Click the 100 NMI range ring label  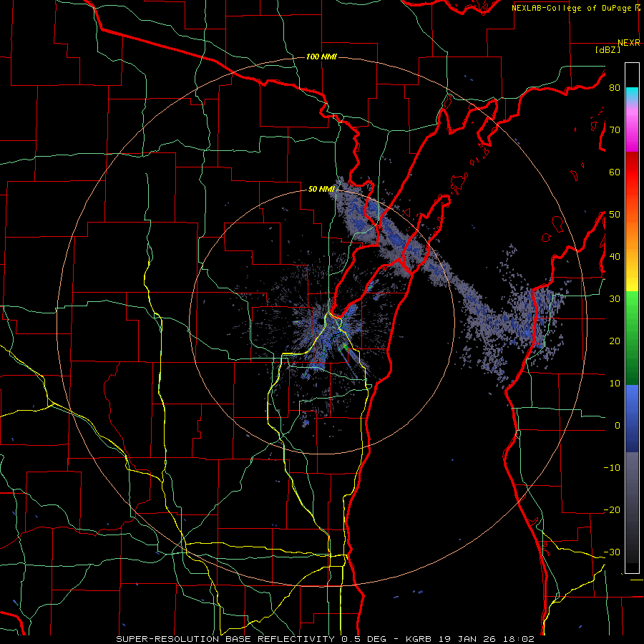coord(321,57)
